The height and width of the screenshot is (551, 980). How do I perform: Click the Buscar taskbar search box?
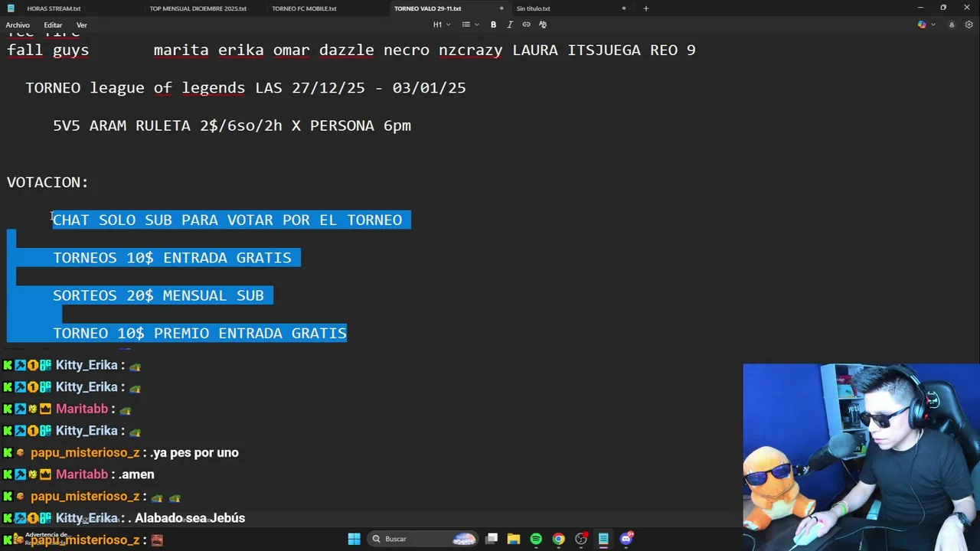423,539
